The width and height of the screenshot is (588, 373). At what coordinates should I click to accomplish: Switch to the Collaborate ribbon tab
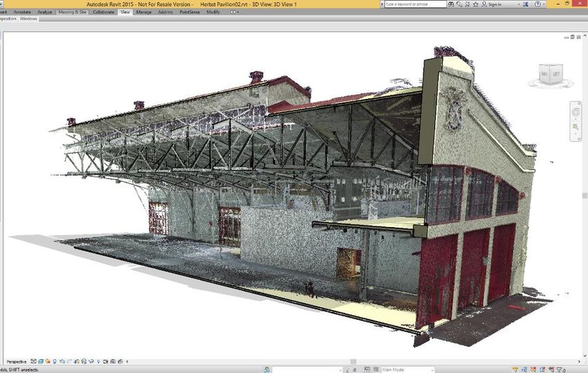coord(104,12)
